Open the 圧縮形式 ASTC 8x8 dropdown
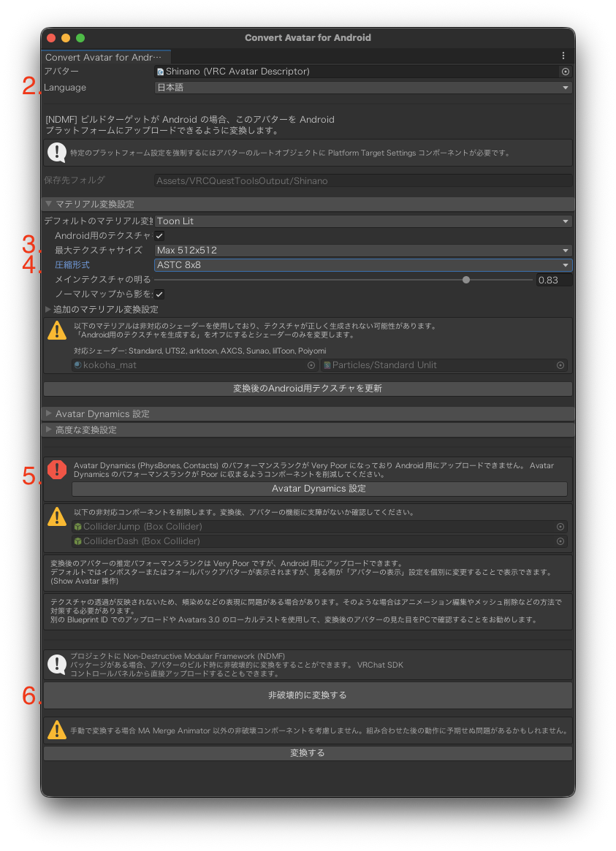Screen dimensions: 616x851 click(362, 265)
